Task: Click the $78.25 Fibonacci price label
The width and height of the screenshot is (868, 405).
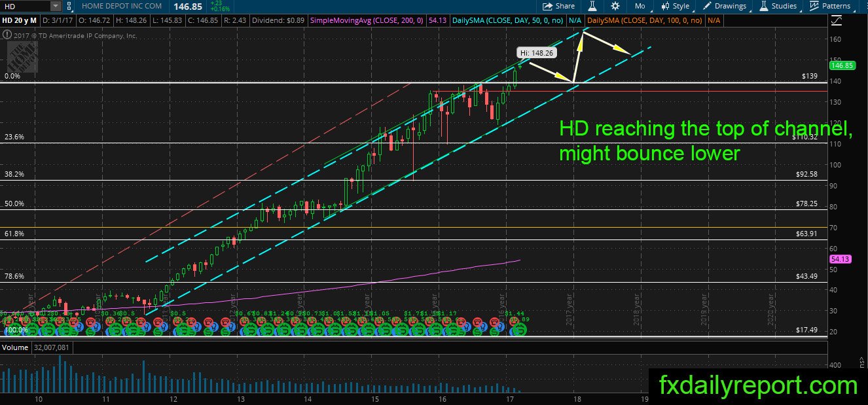Action: [x=808, y=204]
